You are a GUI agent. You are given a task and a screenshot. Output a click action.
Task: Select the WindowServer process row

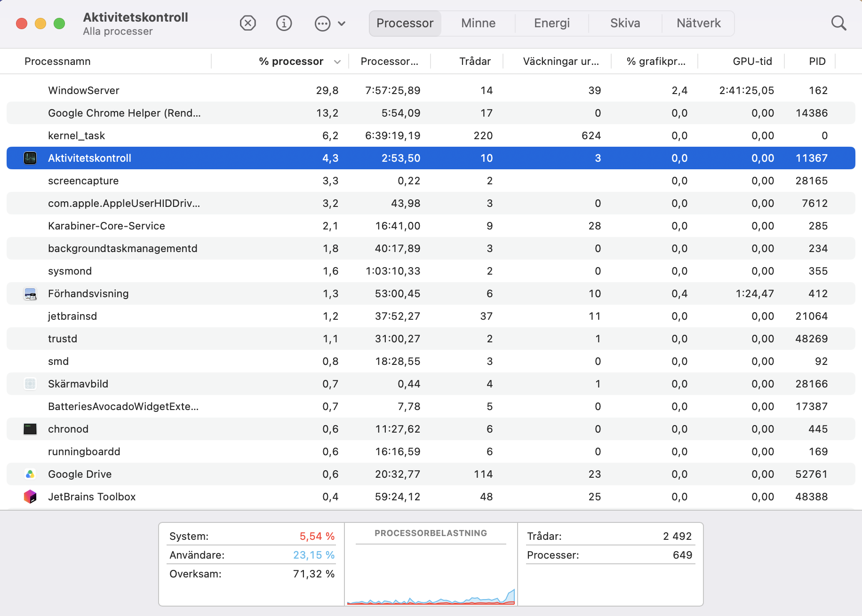point(431,90)
